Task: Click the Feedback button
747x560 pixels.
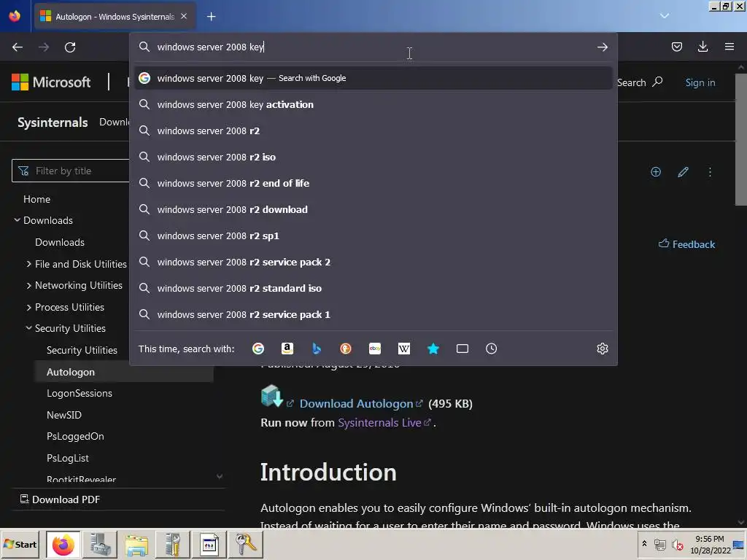Action: [686, 244]
